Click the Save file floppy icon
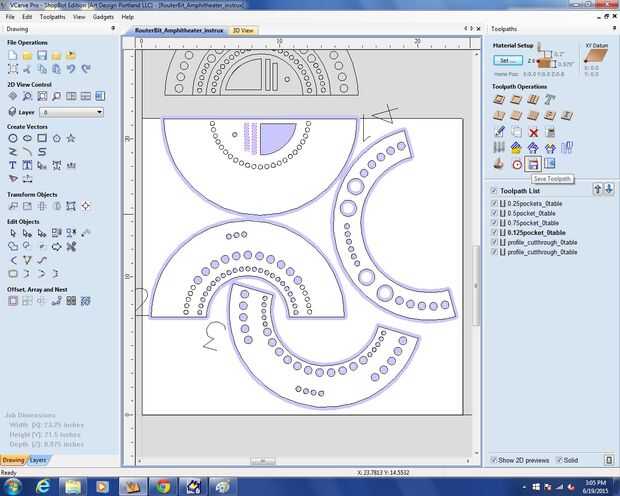 42,55
